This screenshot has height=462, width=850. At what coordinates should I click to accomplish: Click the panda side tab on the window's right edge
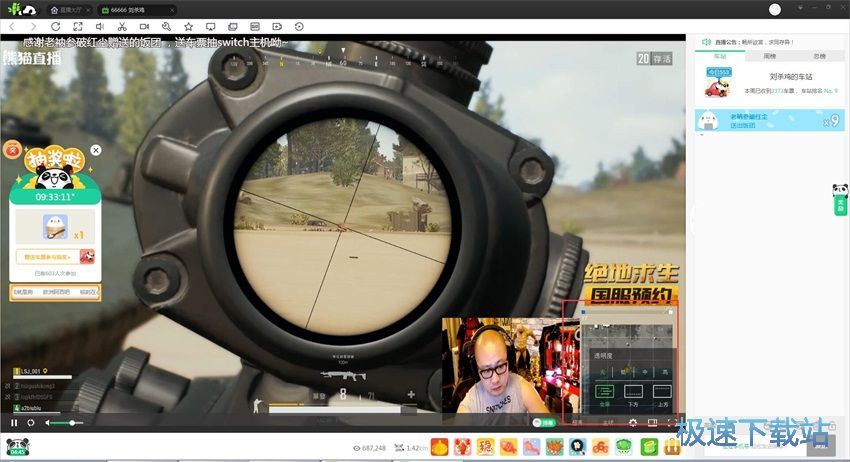(x=840, y=200)
